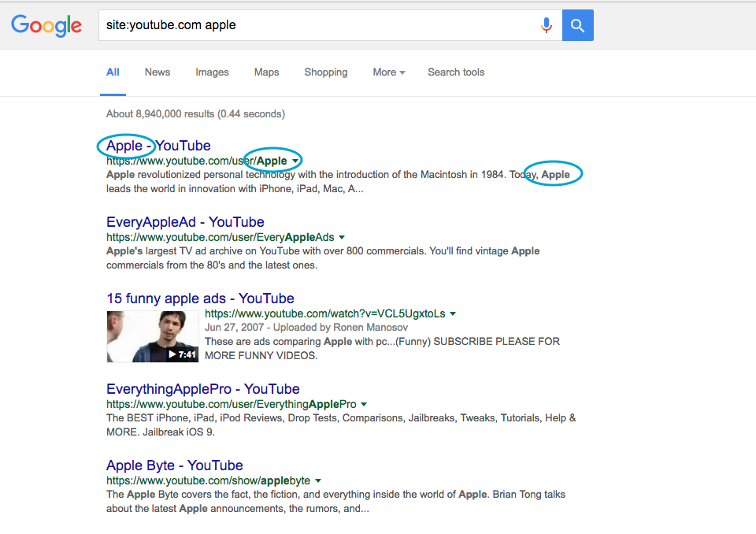Open the Maps tab

[x=267, y=72]
